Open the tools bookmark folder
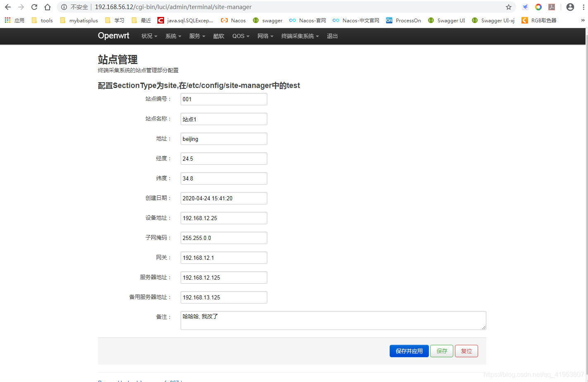This screenshot has width=588, height=382. [42, 20]
